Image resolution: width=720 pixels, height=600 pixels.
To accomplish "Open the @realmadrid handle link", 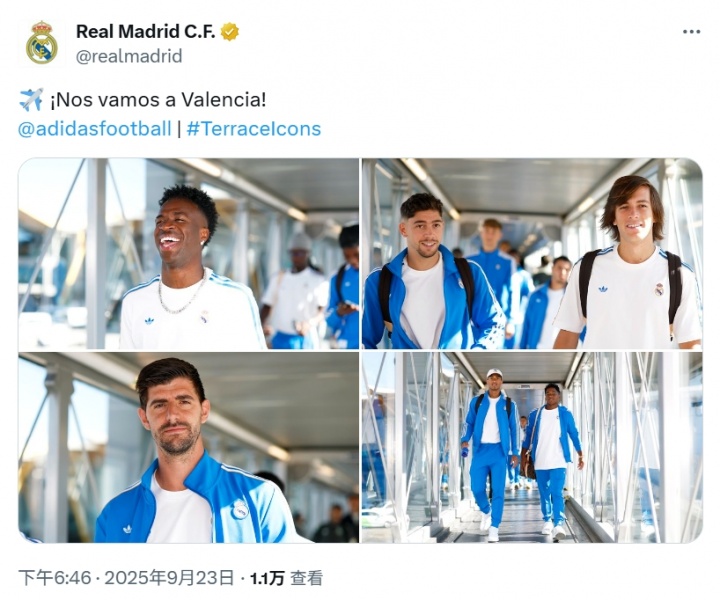I will [129, 56].
